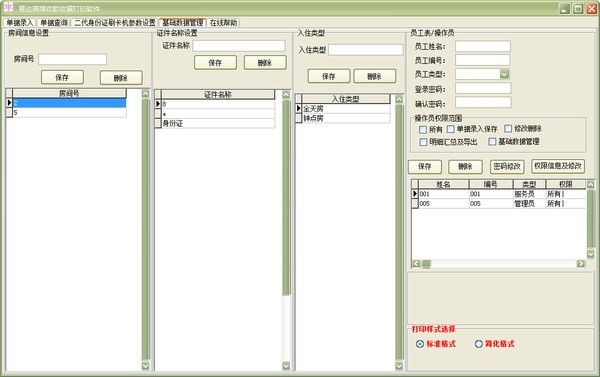
Task: Click the 密码修改 button
Action: click(x=507, y=166)
